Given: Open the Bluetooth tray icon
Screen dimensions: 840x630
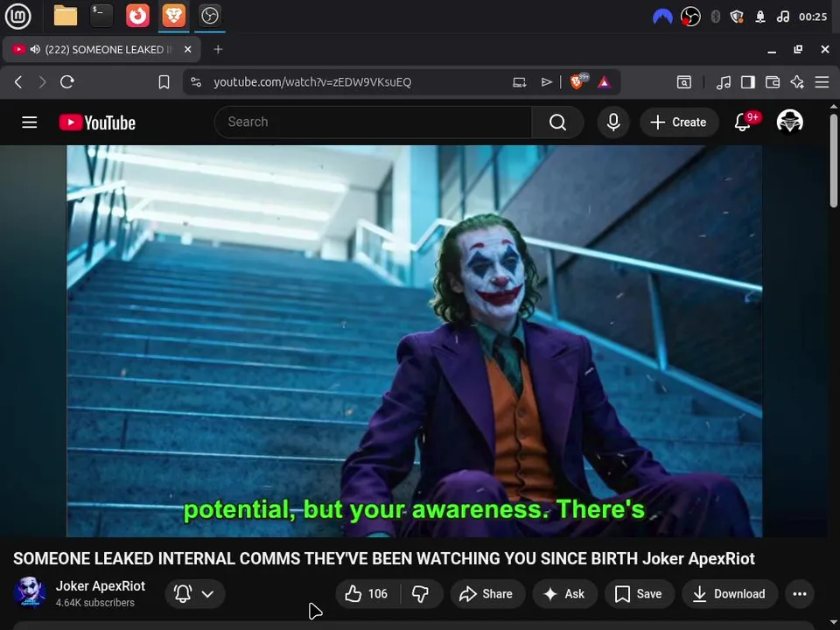Looking at the screenshot, I should [715, 17].
